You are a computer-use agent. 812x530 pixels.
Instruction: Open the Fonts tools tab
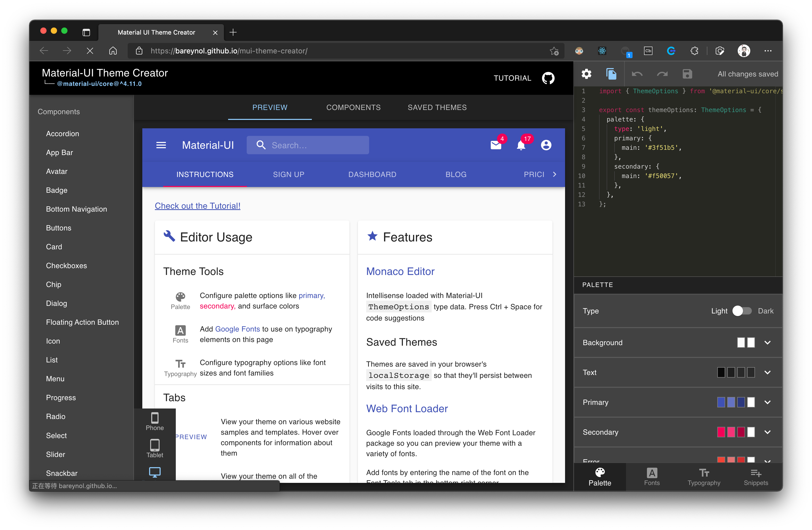(652, 477)
